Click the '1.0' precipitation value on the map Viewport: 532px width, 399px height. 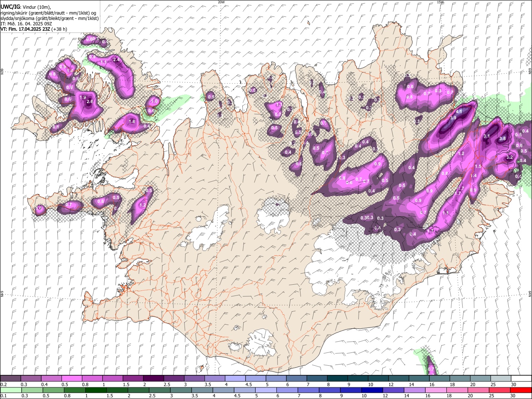tap(154, 101)
